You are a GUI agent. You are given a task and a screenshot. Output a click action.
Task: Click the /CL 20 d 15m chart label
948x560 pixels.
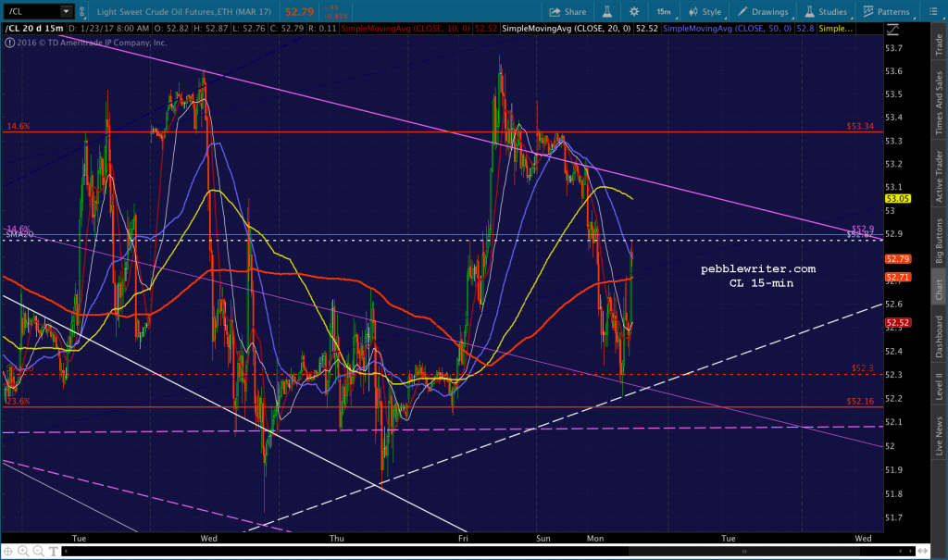pyautogui.click(x=34, y=29)
